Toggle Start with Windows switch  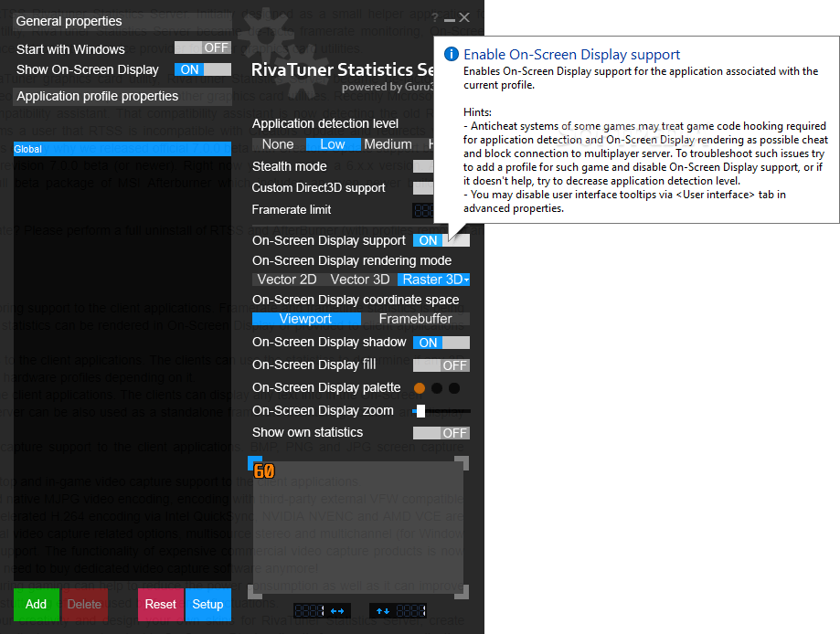coord(203,48)
